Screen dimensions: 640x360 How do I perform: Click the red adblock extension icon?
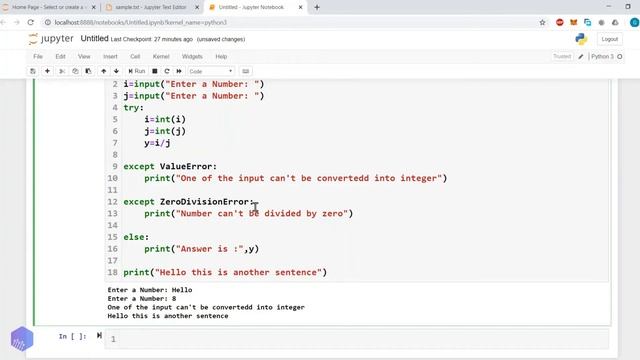tap(560, 22)
